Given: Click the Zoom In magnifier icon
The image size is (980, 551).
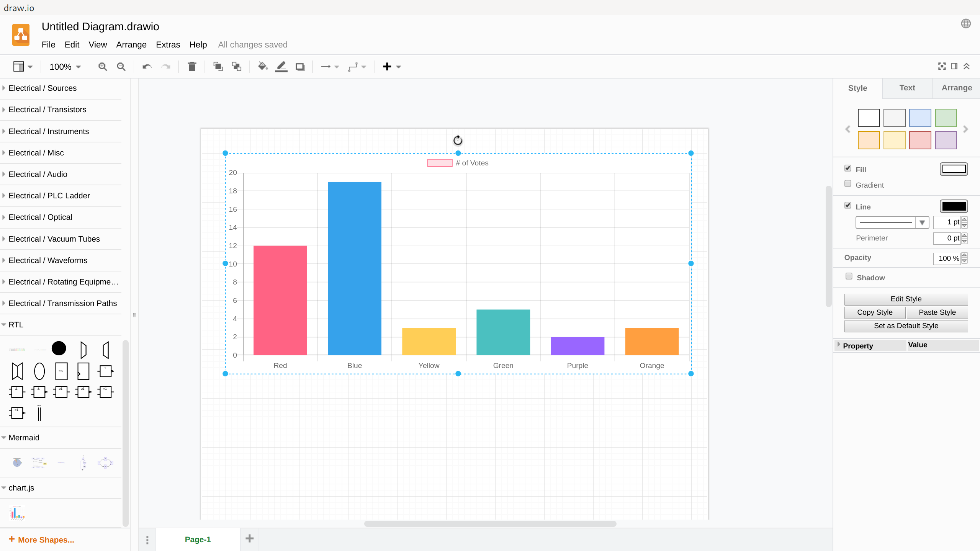Looking at the screenshot, I should click(x=102, y=67).
